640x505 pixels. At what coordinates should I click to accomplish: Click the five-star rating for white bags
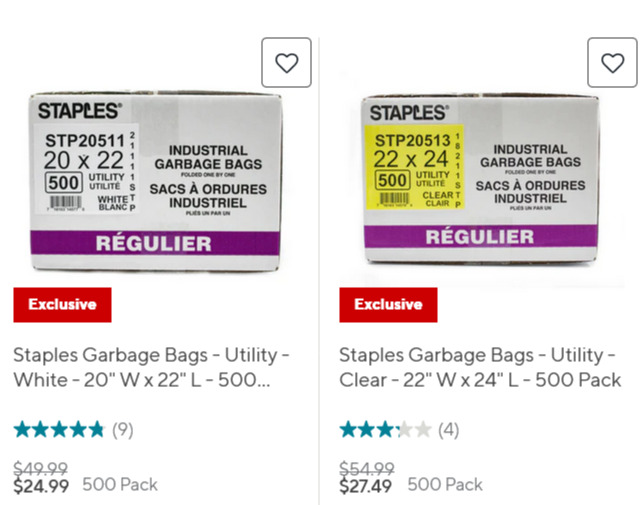coord(58,430)
